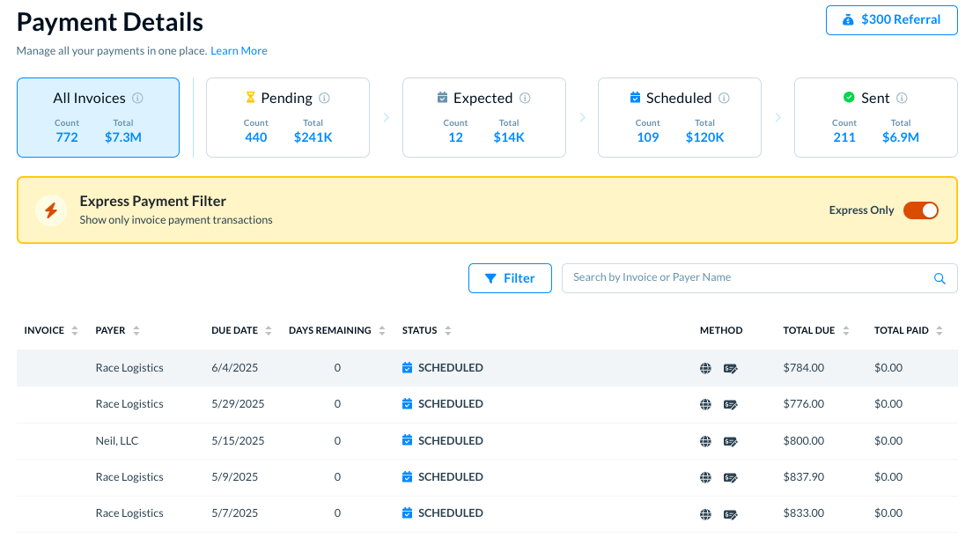The width and height of the screenshot is (980, 538).
Task: Click the globe method icon for the $784.00 row
Action: point(705,368)
